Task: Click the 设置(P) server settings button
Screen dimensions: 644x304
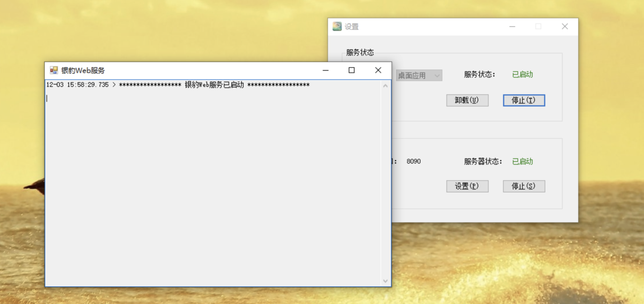Action: pos(467,186)
